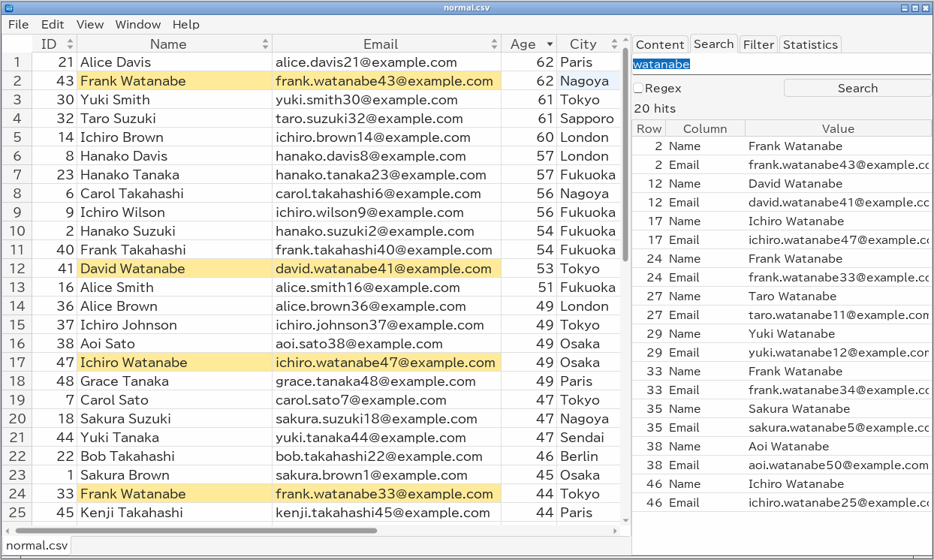934x560 pixels.
Task: Select the Sapporo city cell
Action: click(x=589, y=119)
